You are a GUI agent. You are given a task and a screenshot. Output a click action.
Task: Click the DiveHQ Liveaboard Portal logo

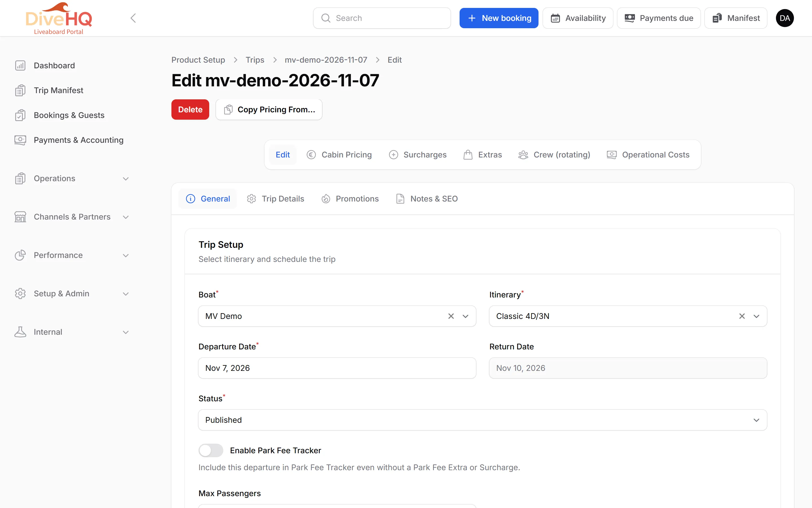pyautogui.click(x=59, y=18)
